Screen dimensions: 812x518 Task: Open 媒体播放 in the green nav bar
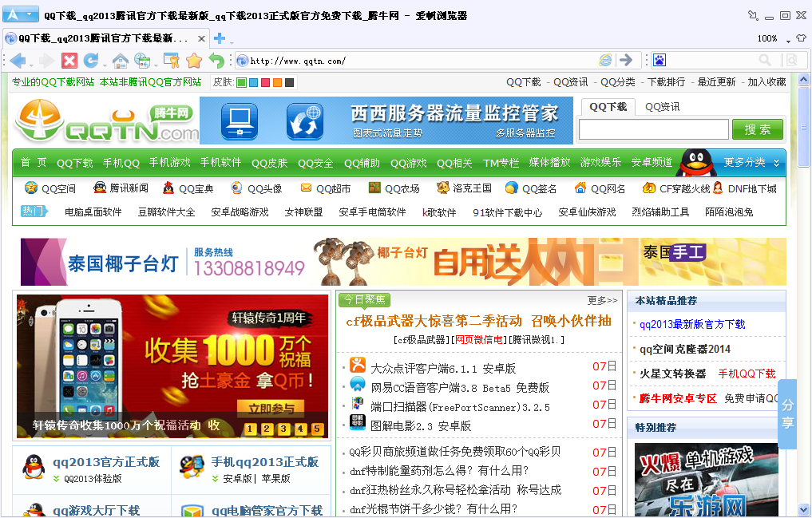(x=549, y=163)
